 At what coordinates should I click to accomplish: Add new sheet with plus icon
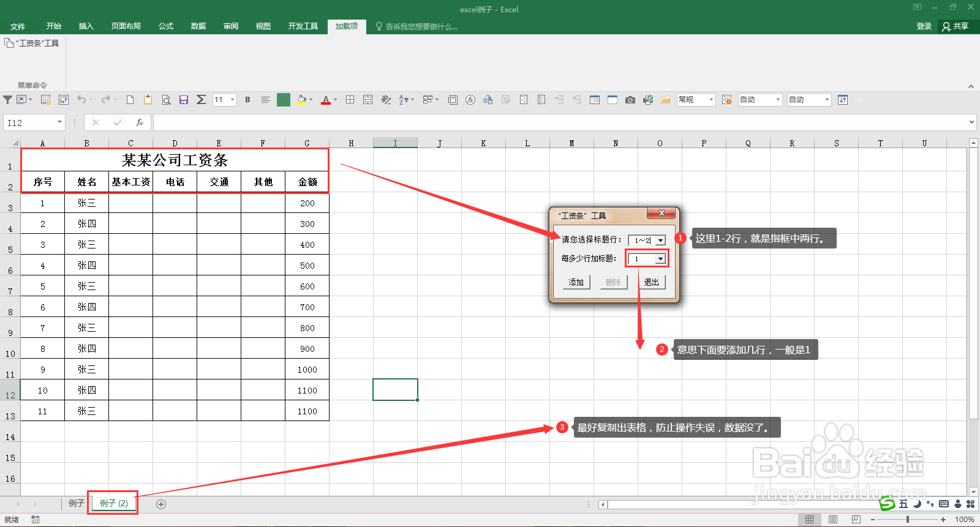(x=161, y=504)
